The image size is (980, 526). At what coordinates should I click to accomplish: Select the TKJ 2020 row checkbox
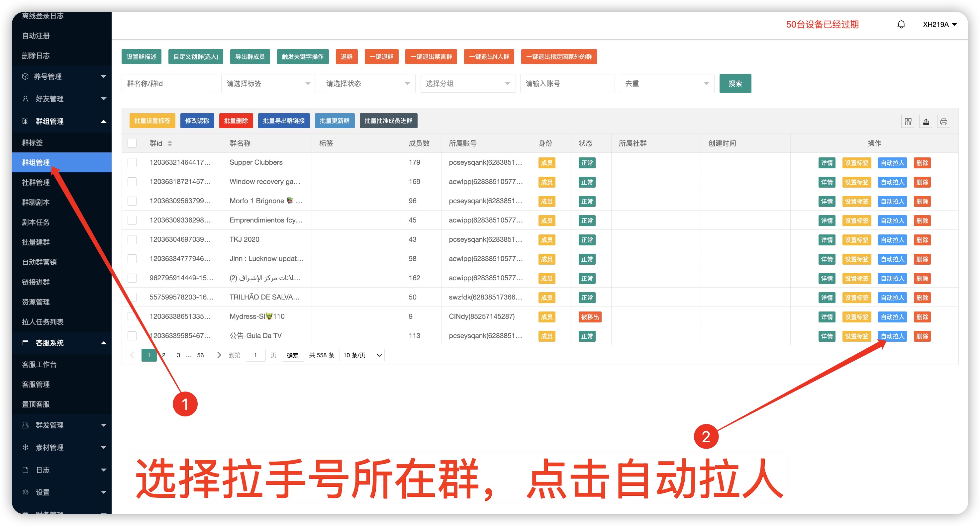(x=132, y=239)
